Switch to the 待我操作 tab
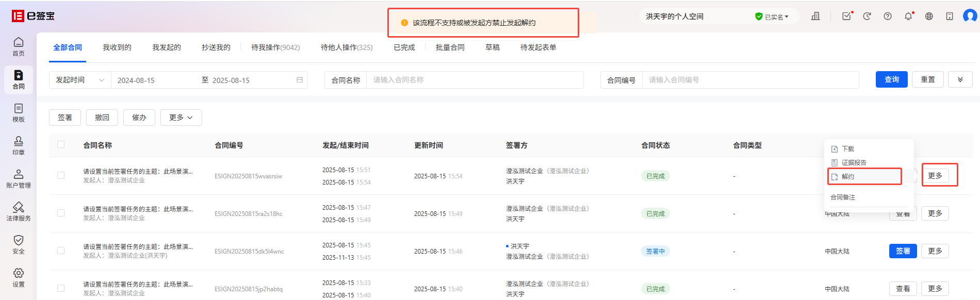This screenshot has height=300, width=980. click(x=275, y=47)
